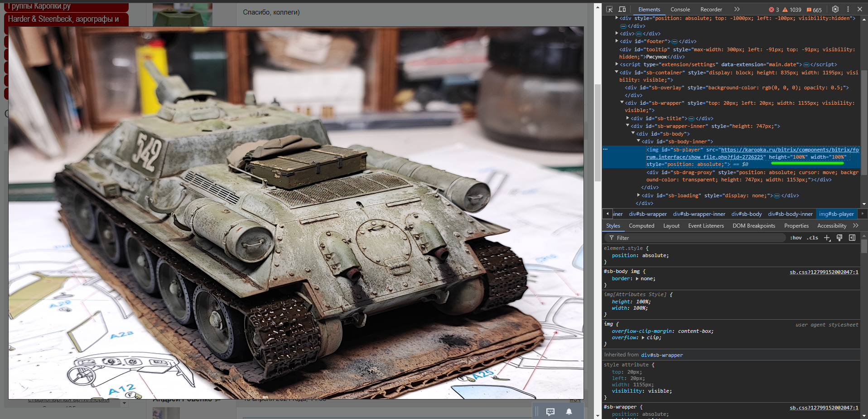The image size is (868, 419).
Task: Click the notification bell icon
Action: [x=569, y=412]
